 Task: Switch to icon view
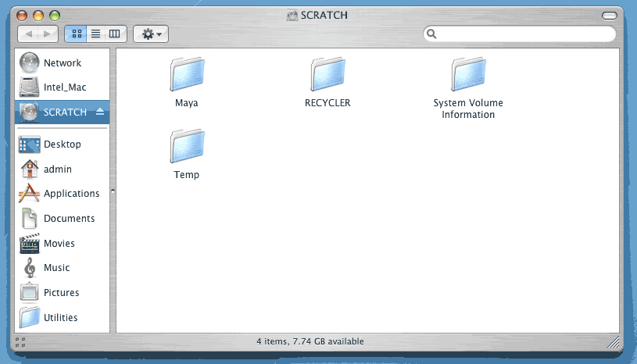pos(77,34)
